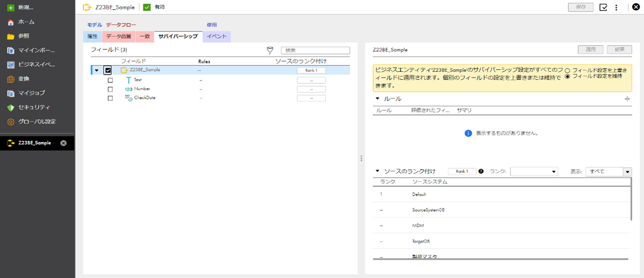Image resolution: width=644 pixels, height=278 pixels.
Task: Click the filter funnel icon
Action: click(270, 50)
